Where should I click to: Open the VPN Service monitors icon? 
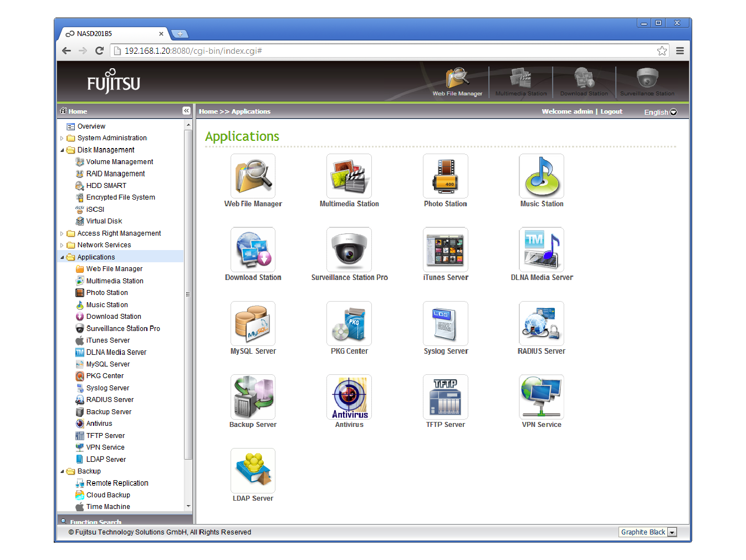coord(541,397)
